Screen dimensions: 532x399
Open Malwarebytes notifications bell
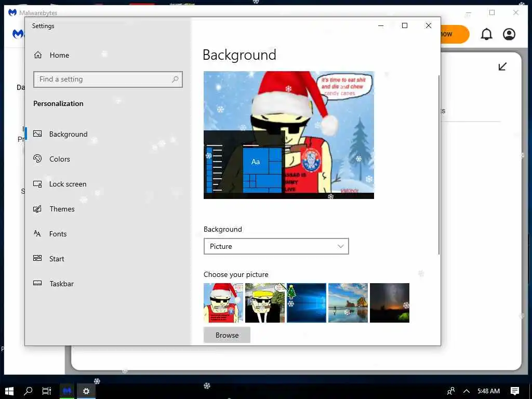coord(486,34)
